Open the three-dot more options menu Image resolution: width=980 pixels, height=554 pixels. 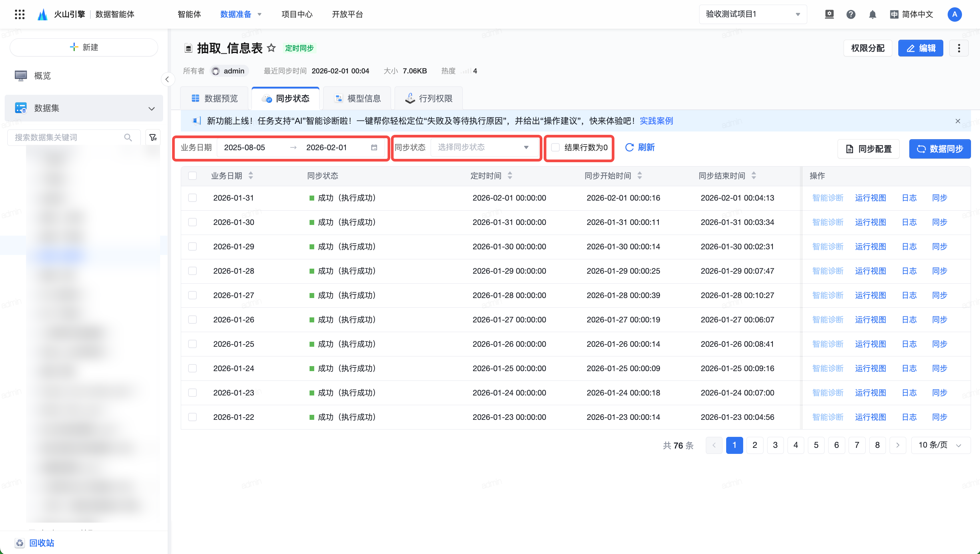958,48
